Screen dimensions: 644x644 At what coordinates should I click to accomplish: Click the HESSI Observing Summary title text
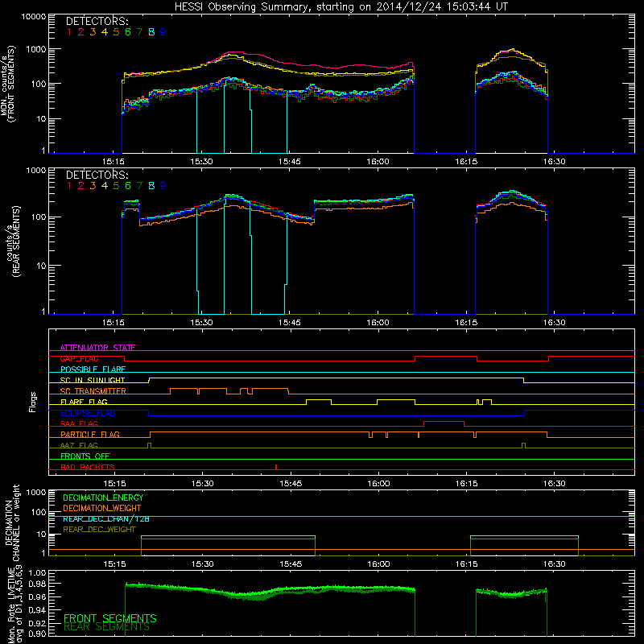(341, 7)
